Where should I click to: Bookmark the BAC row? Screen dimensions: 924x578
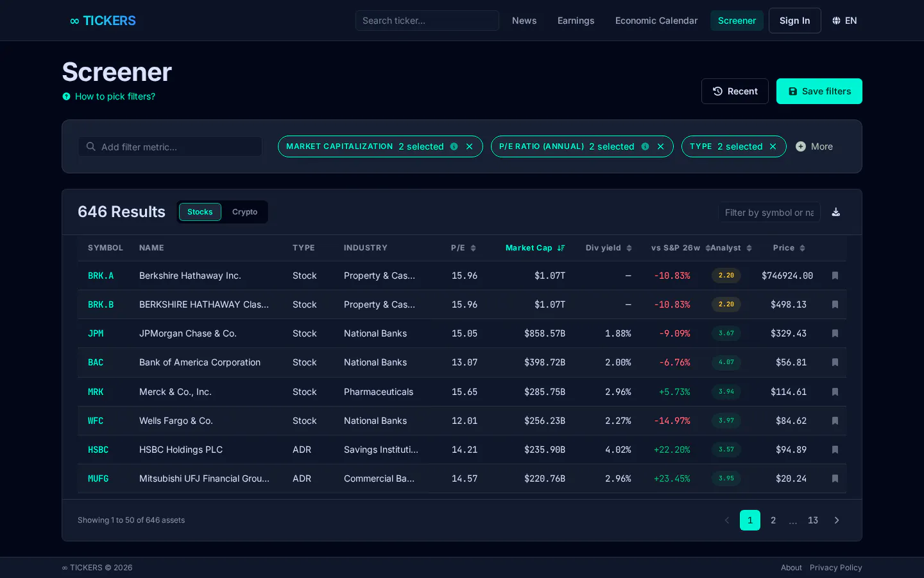[835, 362]
